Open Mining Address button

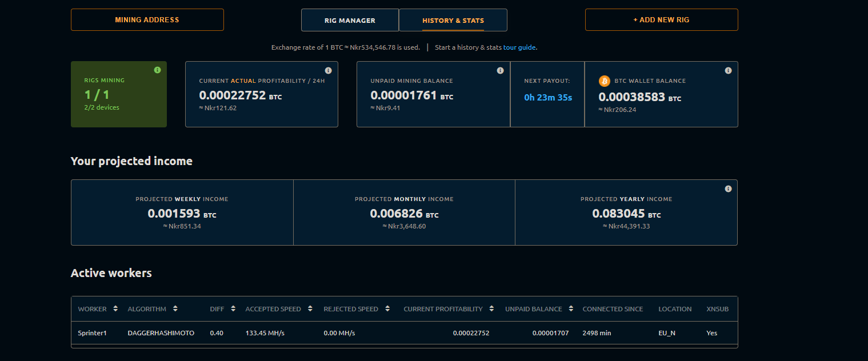[x=147, y=19]
